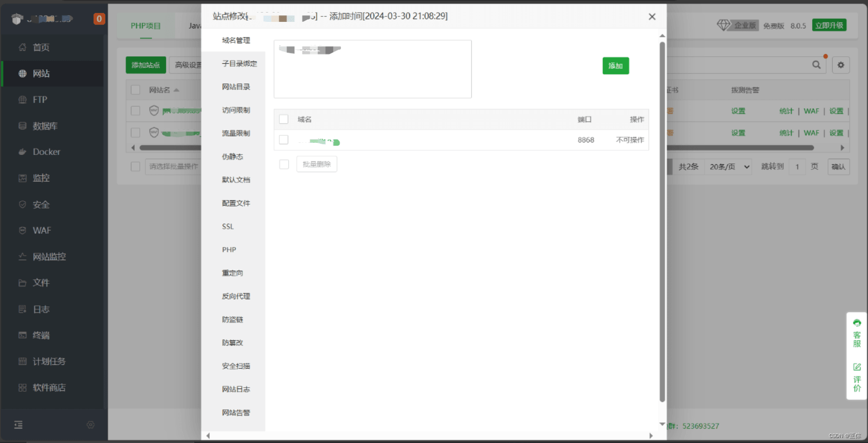
Task: Click the 客服 customer service icon
Action: pyautogui.click(x=857, y=323)
